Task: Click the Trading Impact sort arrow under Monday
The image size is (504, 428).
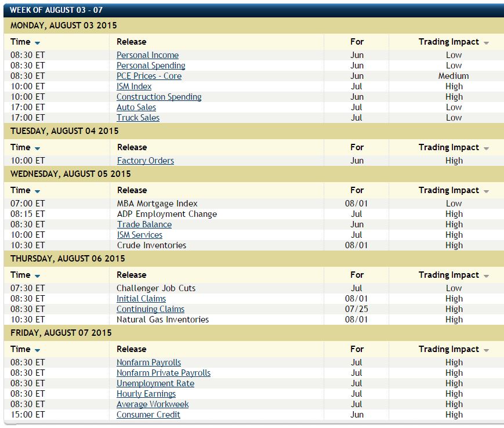Action: pos(486,43)
